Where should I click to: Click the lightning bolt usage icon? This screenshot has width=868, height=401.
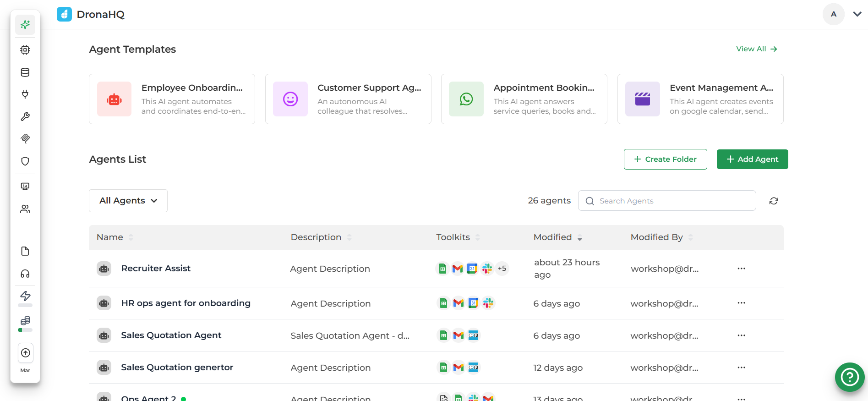point(25,296)
